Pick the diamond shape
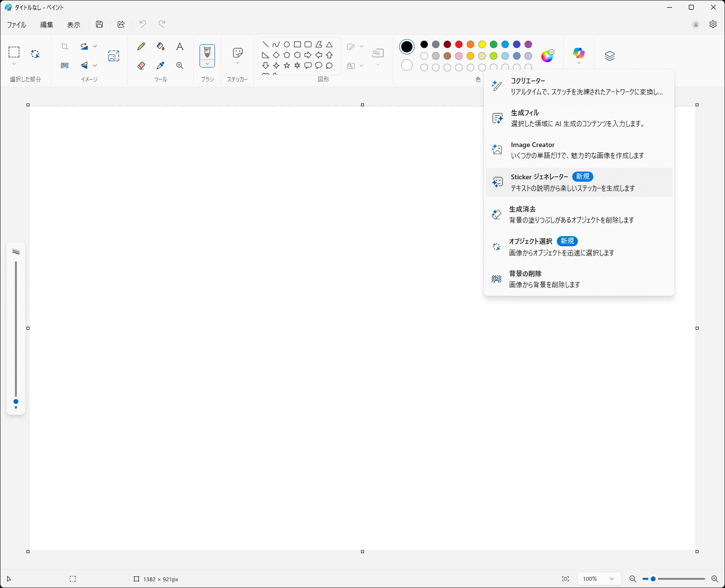This screenshot has width=725, height=588. pyautogui.click(x=276, y=55)
